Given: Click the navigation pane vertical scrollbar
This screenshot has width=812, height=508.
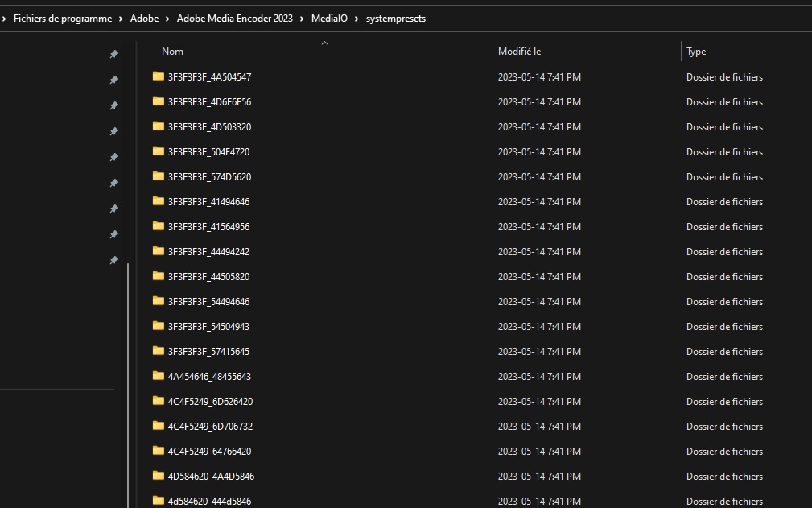Looking at the screenshot, I should (x=128, y=386).
